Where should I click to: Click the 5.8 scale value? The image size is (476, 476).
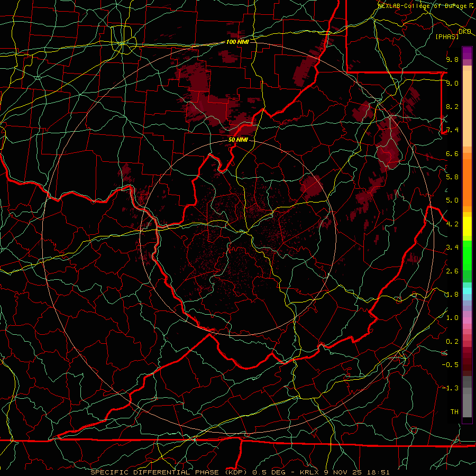452,177
